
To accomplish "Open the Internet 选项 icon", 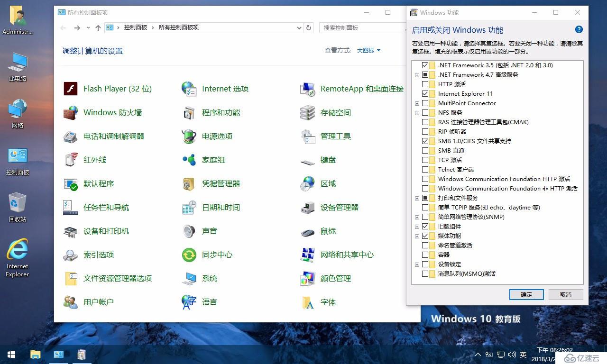I will (189, 89).
